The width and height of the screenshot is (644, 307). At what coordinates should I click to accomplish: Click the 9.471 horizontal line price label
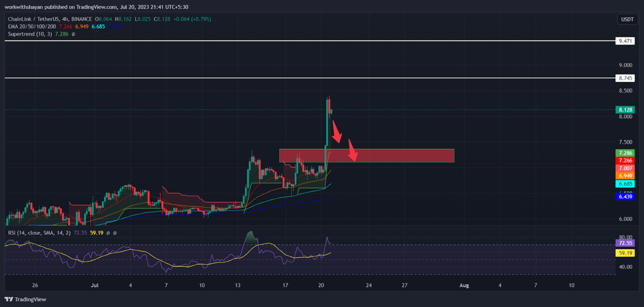[x=625, y=41]
